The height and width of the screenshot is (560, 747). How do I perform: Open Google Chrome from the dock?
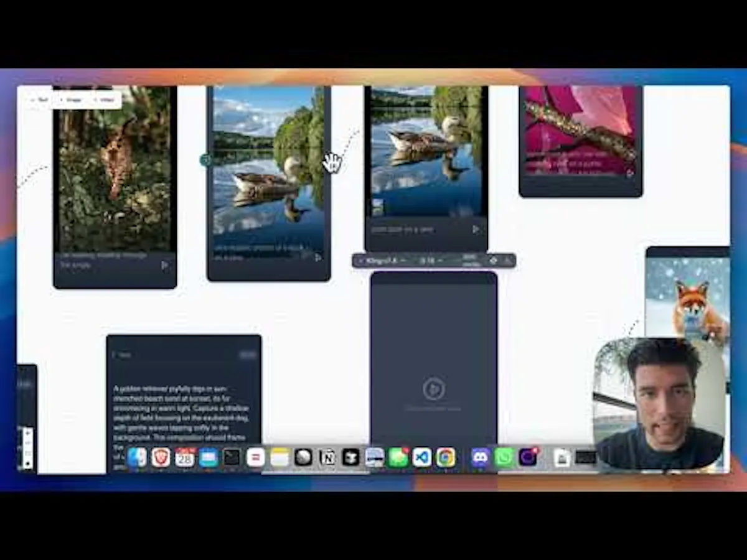click(x=446, y=457)
